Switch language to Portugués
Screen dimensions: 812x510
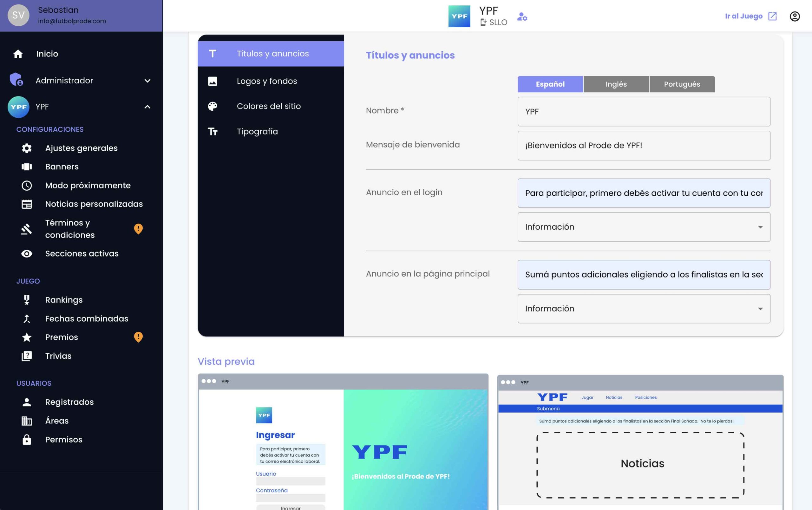click(x=682, y=84)
